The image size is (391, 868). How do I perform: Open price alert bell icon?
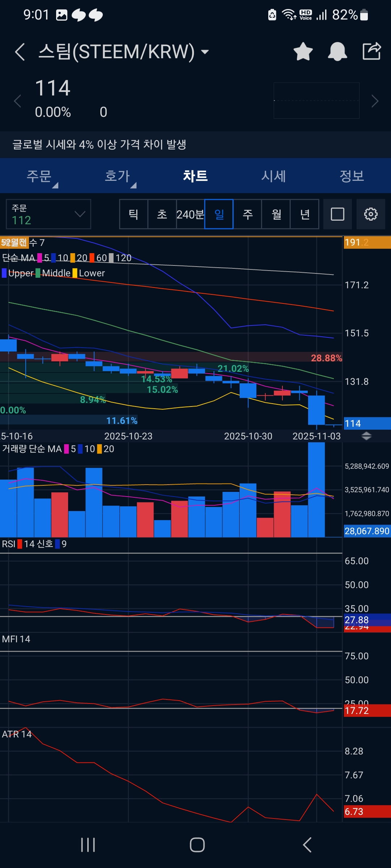[337, 51]
